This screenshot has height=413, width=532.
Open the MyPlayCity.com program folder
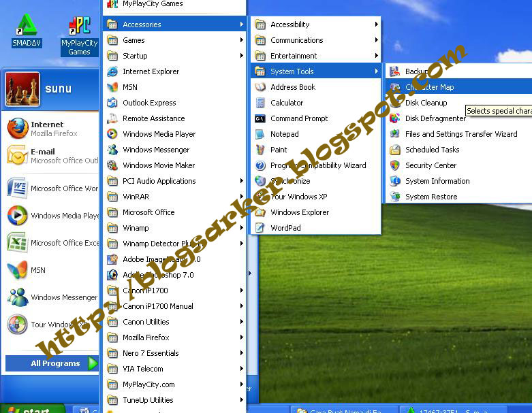tap(174, 384)
